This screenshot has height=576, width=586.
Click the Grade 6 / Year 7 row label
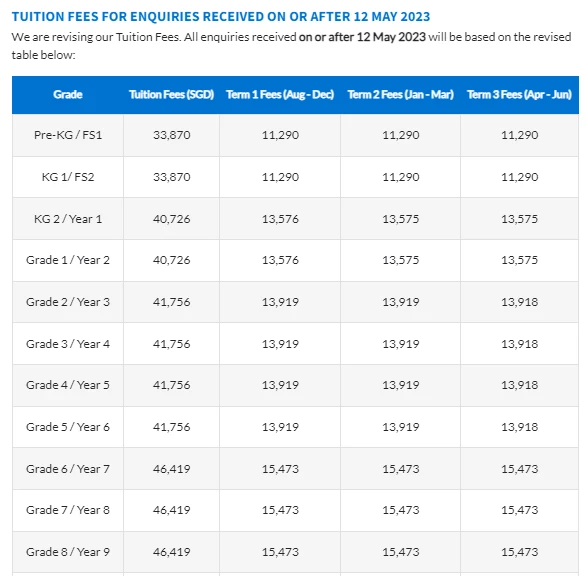click(68, 469)
